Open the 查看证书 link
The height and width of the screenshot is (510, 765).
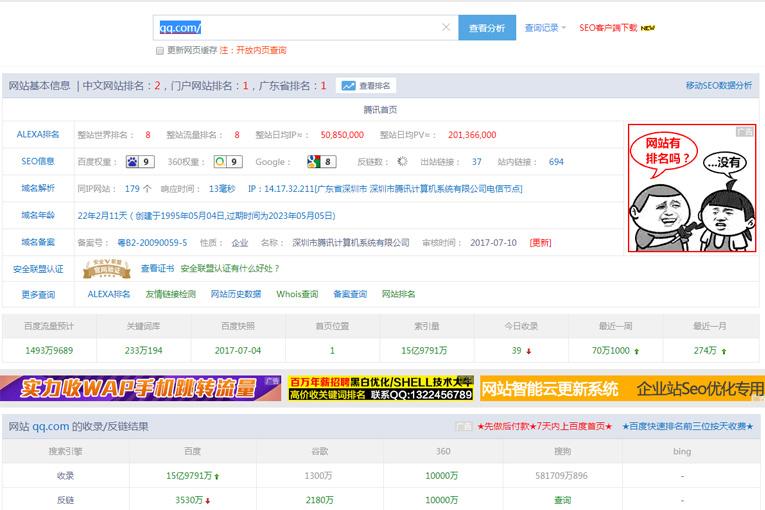pyautogui.click(x=157, y=268)
